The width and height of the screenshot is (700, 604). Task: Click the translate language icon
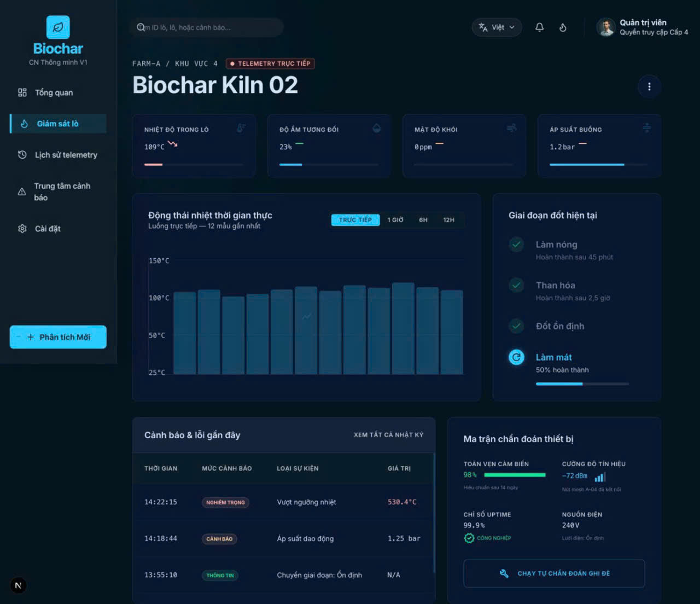(x=483, y=27)
